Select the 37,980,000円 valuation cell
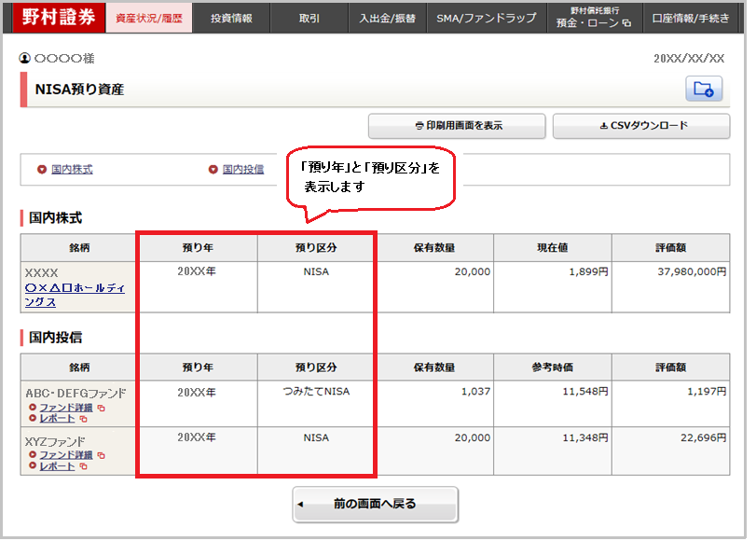 pos(670,287)
